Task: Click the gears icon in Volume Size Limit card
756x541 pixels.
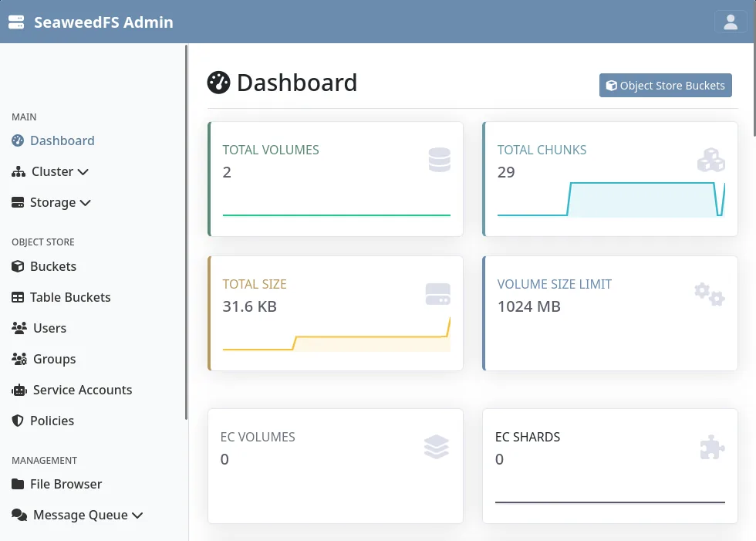Action: [710, 293]
